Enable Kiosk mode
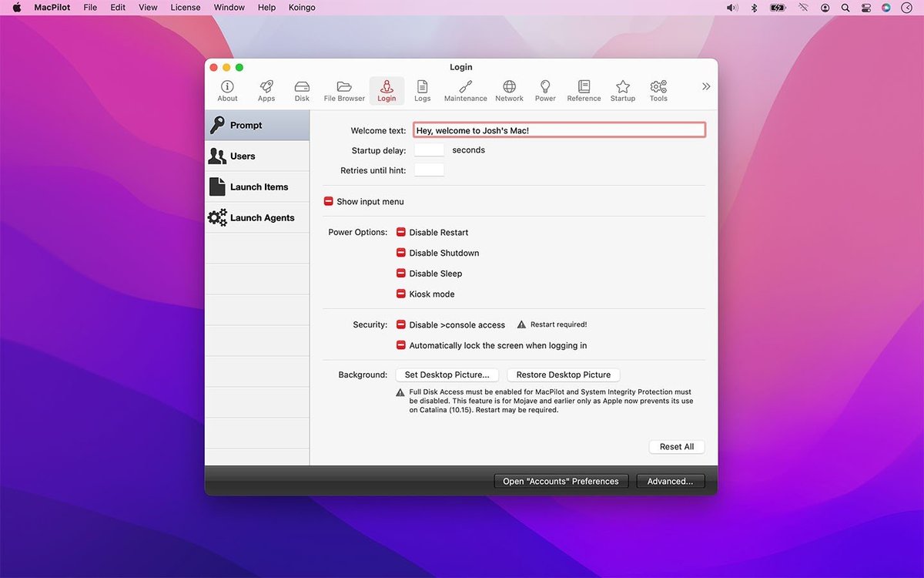This screenshot has width=924, height=578. pyautogui.click(x=400, y=294)
